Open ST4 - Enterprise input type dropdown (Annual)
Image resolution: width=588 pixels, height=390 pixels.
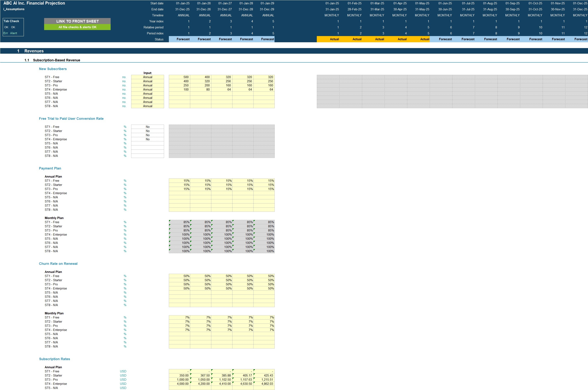[x=148, y=90]
